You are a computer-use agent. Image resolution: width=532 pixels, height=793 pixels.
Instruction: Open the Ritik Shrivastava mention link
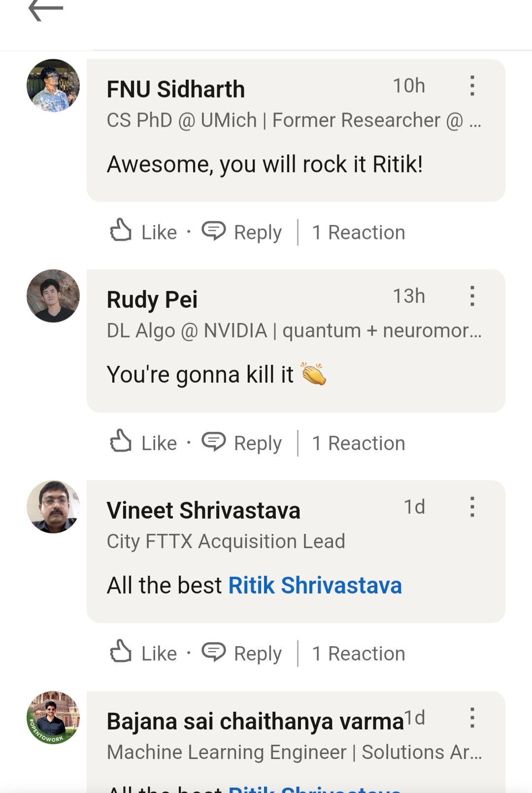point(315,585)
